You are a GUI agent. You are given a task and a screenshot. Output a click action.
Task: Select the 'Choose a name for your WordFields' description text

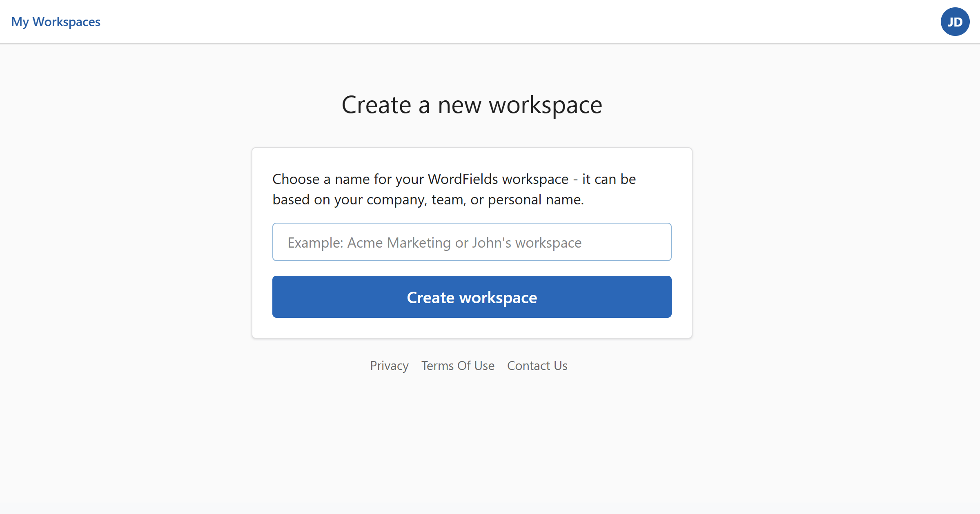point(454,189)
